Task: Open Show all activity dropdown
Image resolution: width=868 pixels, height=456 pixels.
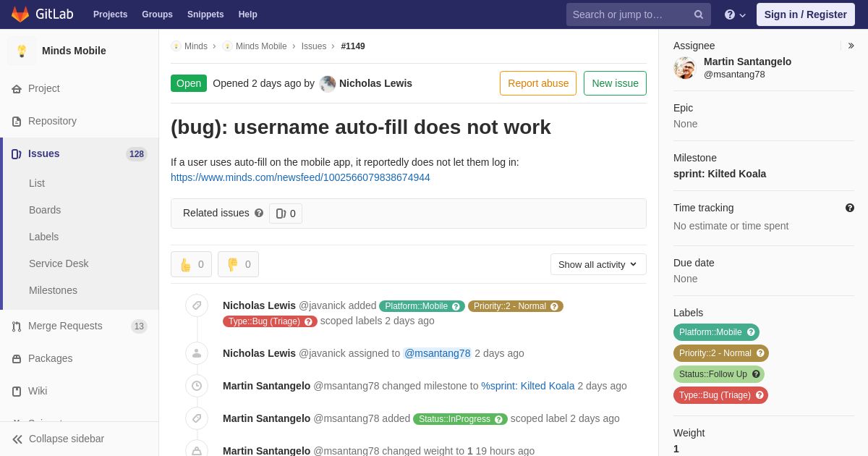Action: [x=598, y=264]
